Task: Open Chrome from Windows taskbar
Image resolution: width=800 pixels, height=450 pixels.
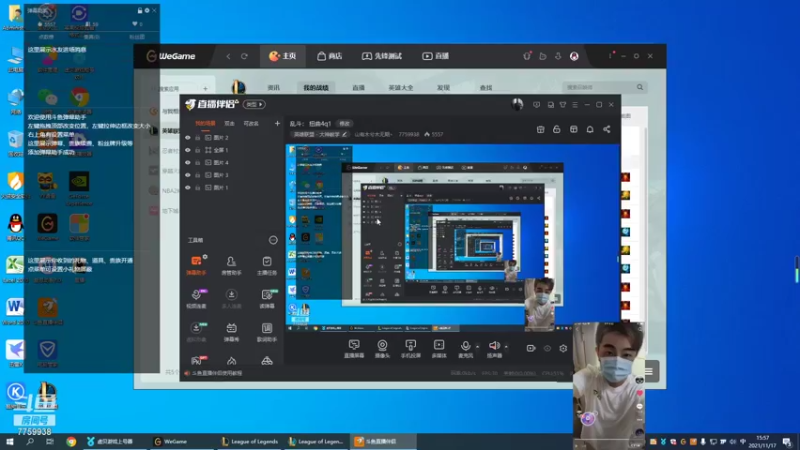Action: (x=71, y=442)
